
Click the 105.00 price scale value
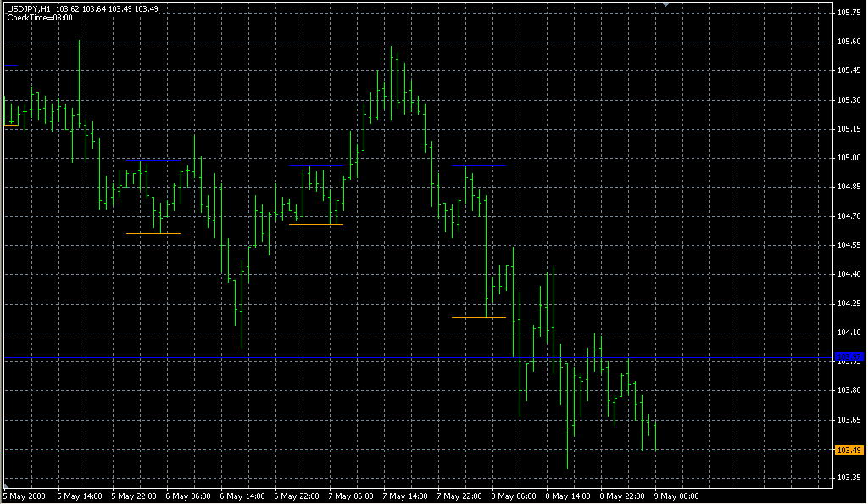click(849, 158)
